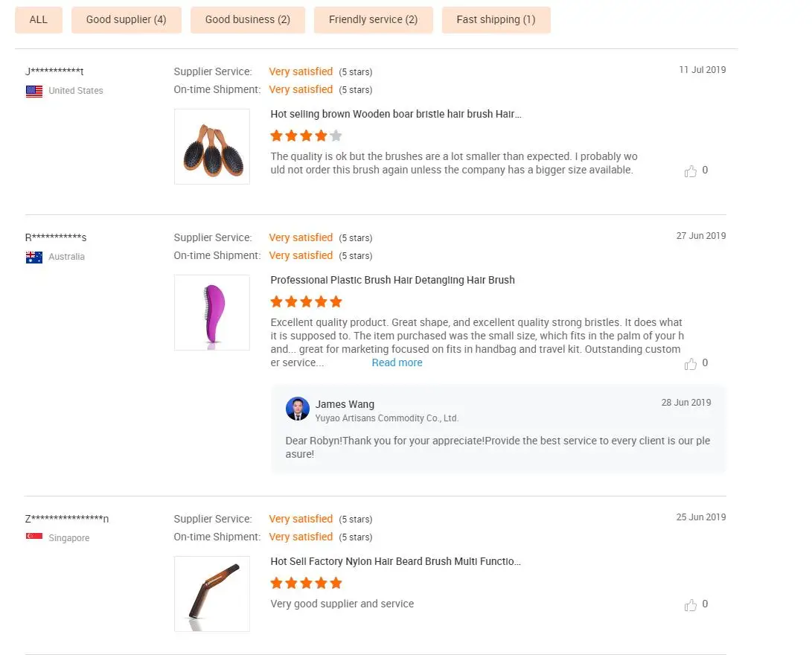Like the Singapore beard brush review
The image size is (812, 655).
click(690, 605)
